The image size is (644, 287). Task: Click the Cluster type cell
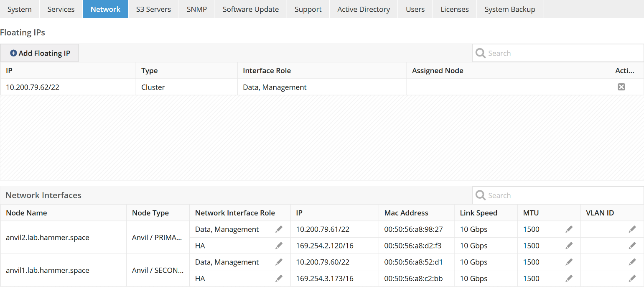tap(187, 87)
